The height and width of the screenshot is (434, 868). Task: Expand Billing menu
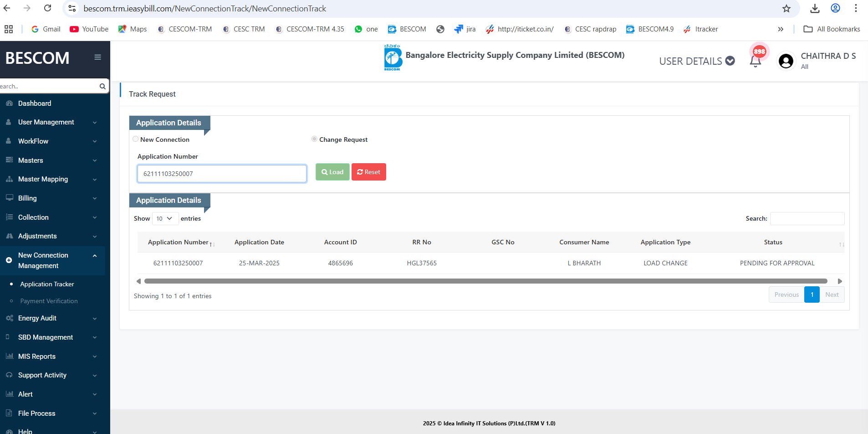(x=52, y=198)
